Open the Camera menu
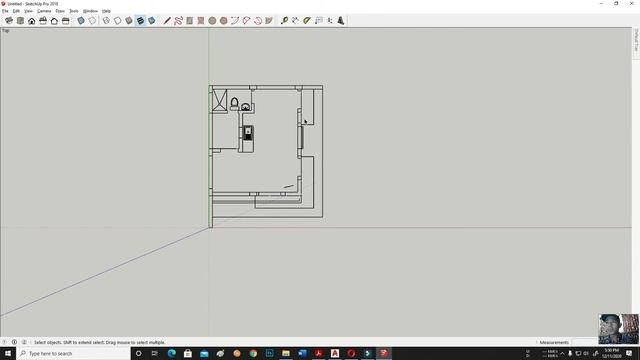Viewport: 640px width, 360px height. click(x=44, y=11)
